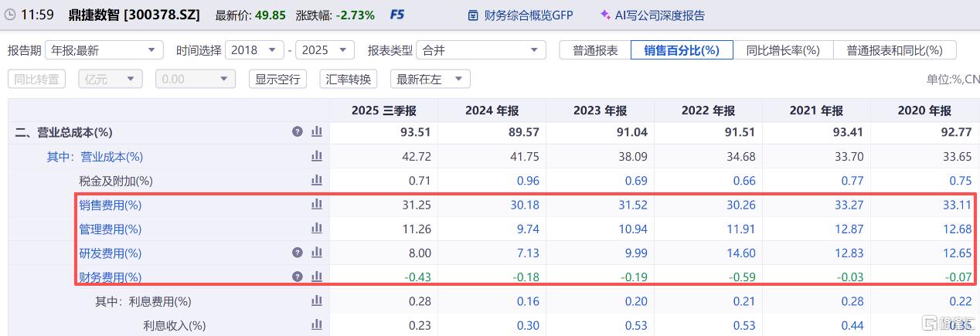Select the 销售百分比(%) tab
This screenshot has width=980, height=336.
(682, 50)
